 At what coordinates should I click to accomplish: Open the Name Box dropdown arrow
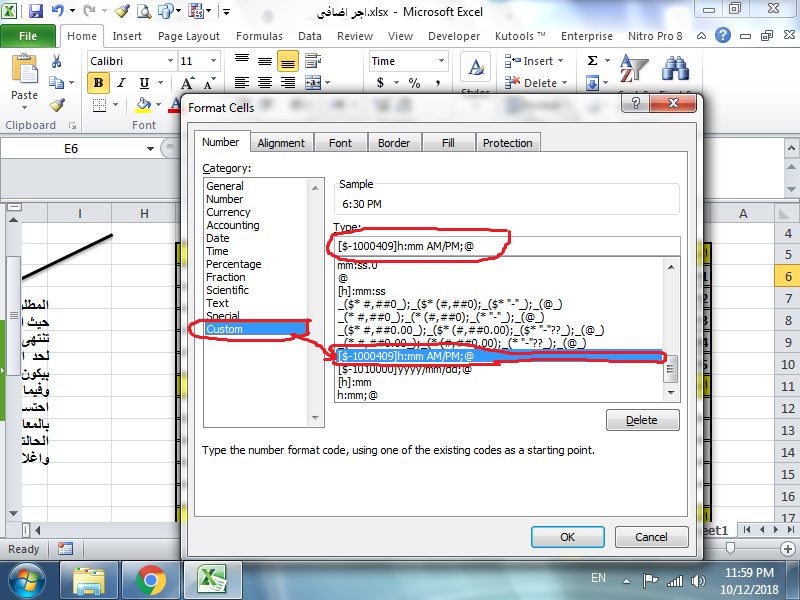pos(150,148)
